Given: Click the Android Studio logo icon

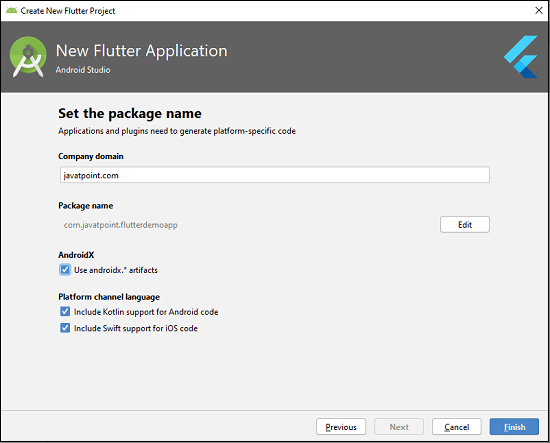Looking at the screenshot, I should (x=28, y=57).
